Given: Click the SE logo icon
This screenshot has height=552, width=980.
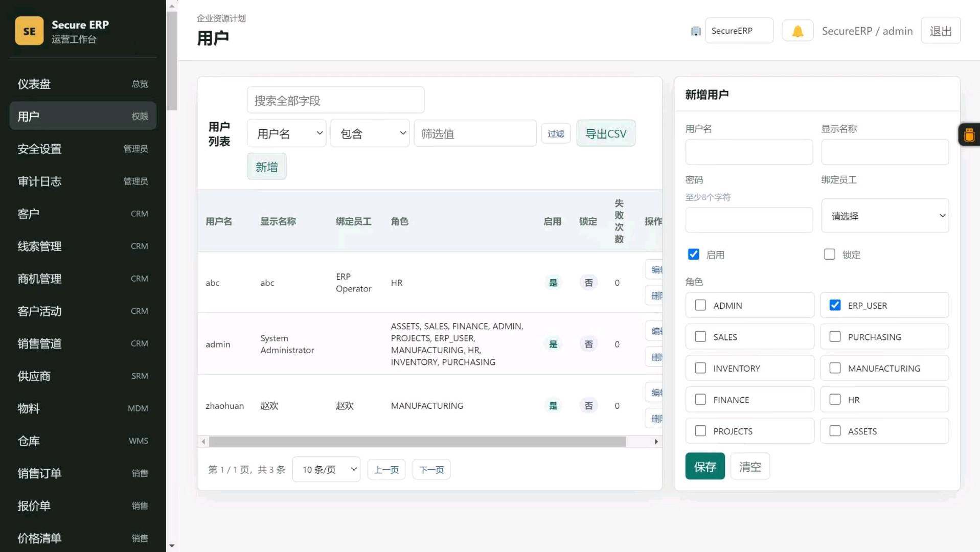Looking at the screenshot, I should (x=29, y=31).
